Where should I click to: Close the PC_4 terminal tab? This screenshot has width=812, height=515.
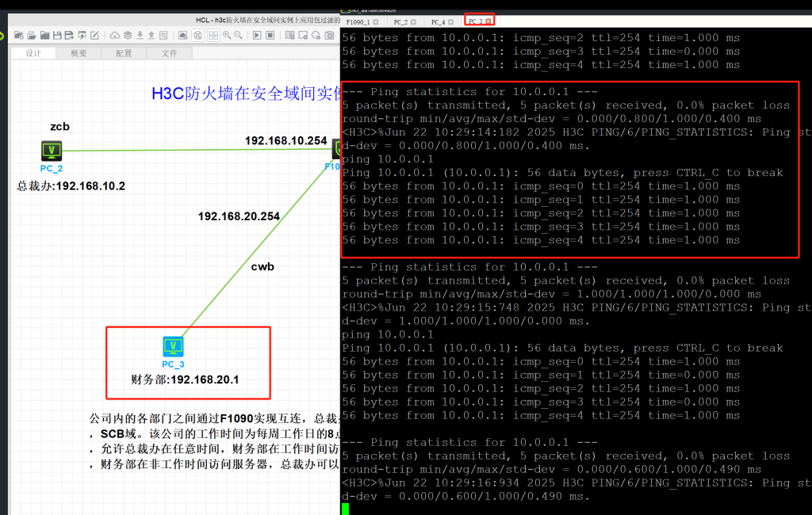click(x=450, y=21)
